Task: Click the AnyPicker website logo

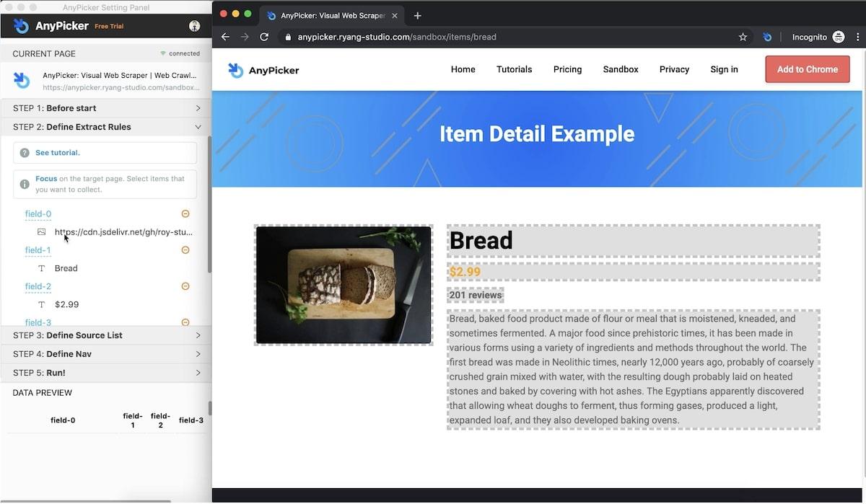Action: [x=263, y=70]
